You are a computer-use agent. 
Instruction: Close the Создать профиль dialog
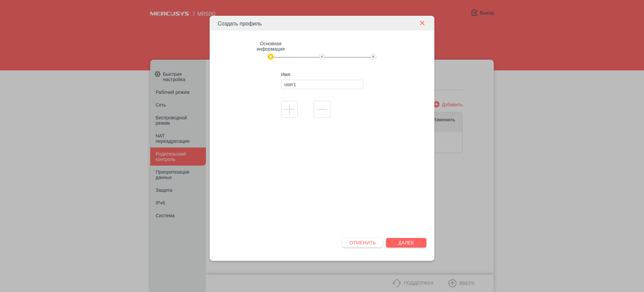(422, 23)
